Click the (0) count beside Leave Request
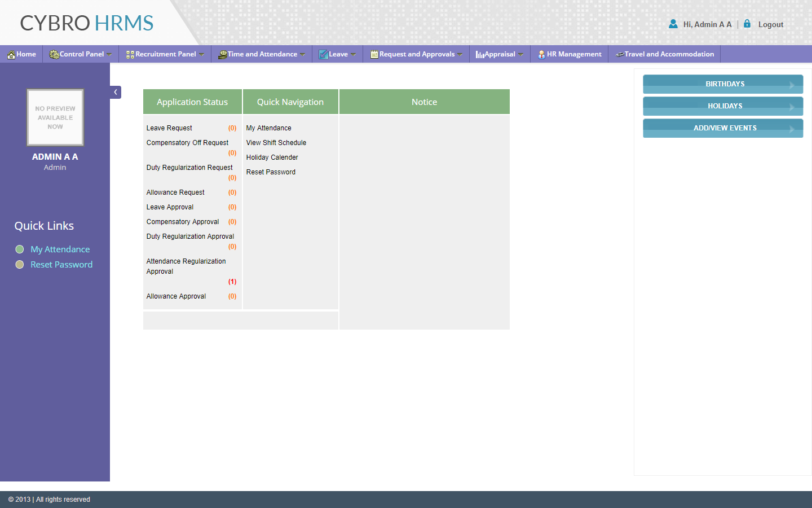812x508 pixels. click(232, 128)
